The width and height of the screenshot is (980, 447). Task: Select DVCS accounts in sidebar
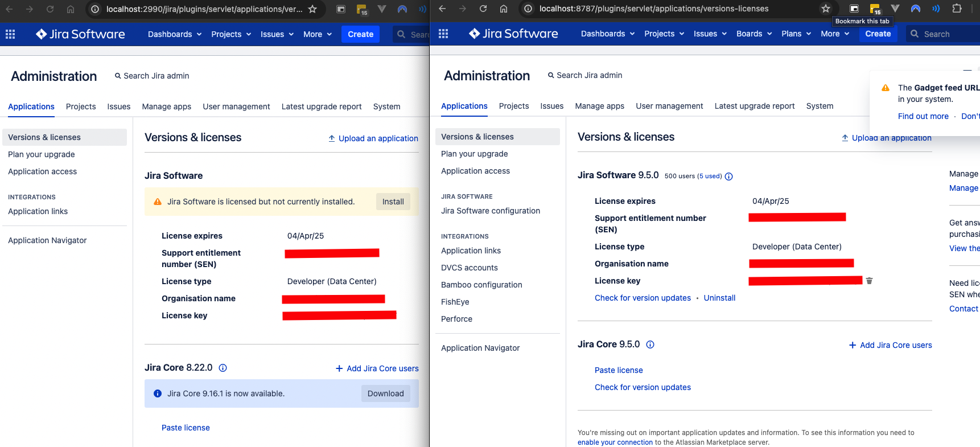point(470,268)
